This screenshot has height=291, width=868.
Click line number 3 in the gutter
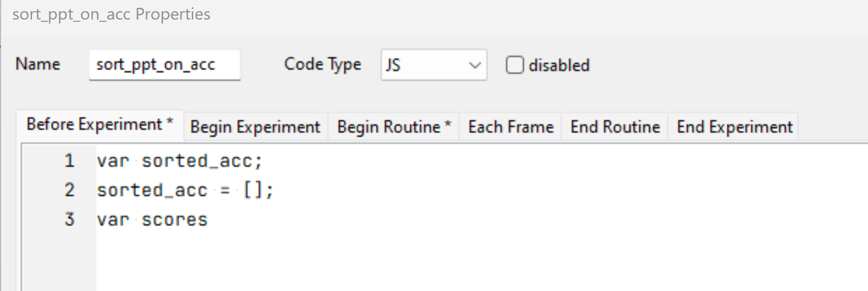coord(69,219)
